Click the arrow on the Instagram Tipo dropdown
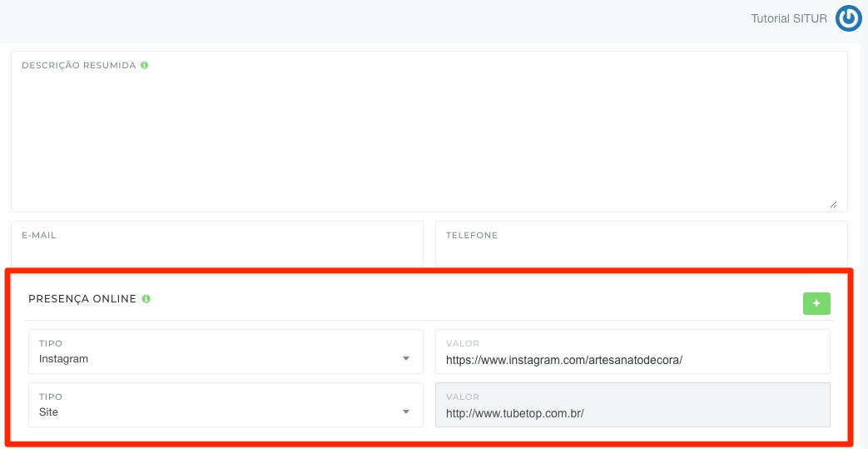The image size is (868, 449). [406, 359]
